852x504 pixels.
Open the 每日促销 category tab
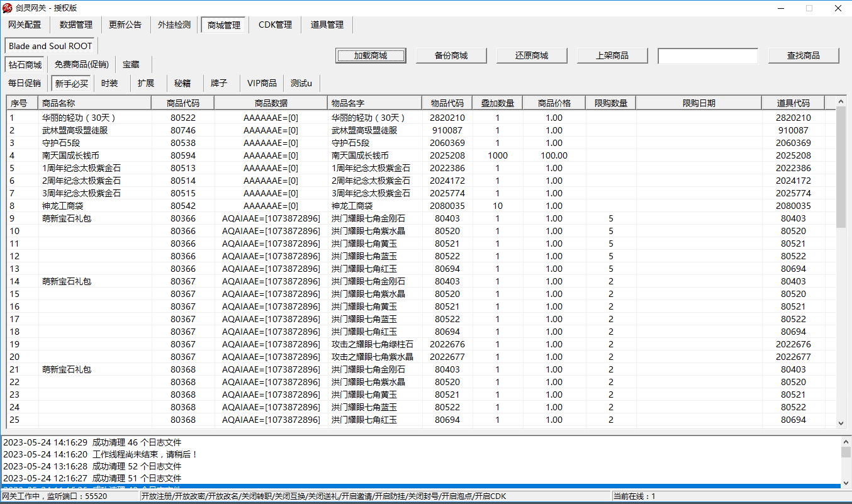[x=25, y=83]
